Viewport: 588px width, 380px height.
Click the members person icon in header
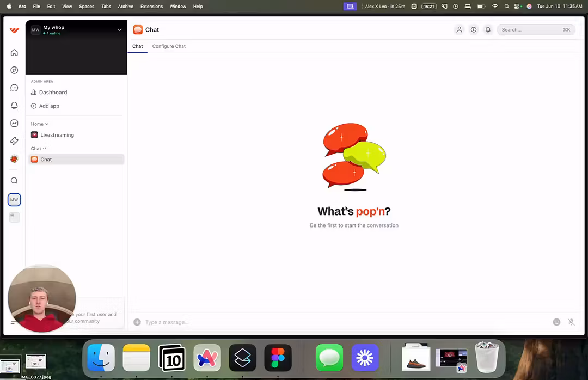459,30
